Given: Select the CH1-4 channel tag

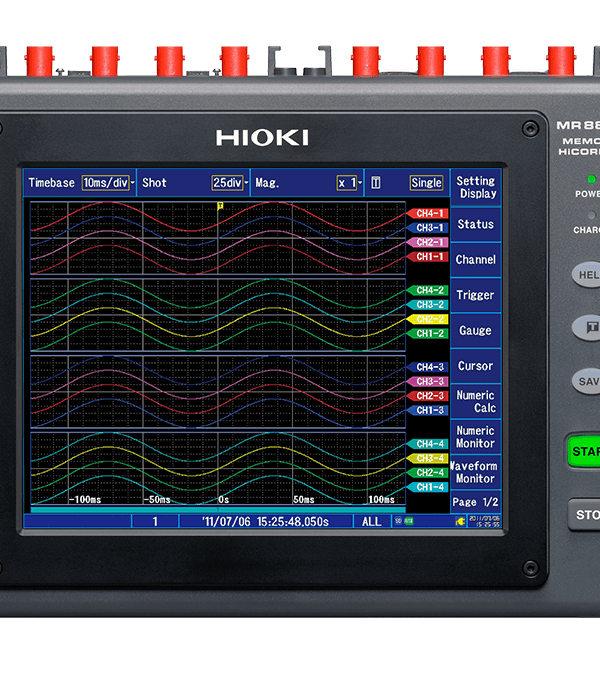Looking at the screenshot, I should (428, 487).
